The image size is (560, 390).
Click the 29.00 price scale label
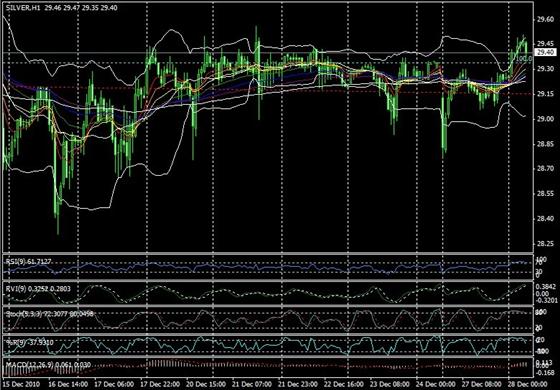point(545,119)
